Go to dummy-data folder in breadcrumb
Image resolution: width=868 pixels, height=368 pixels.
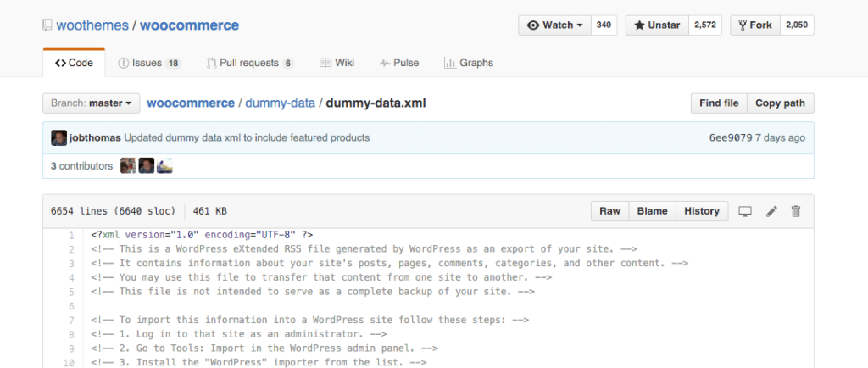(280, 103)
